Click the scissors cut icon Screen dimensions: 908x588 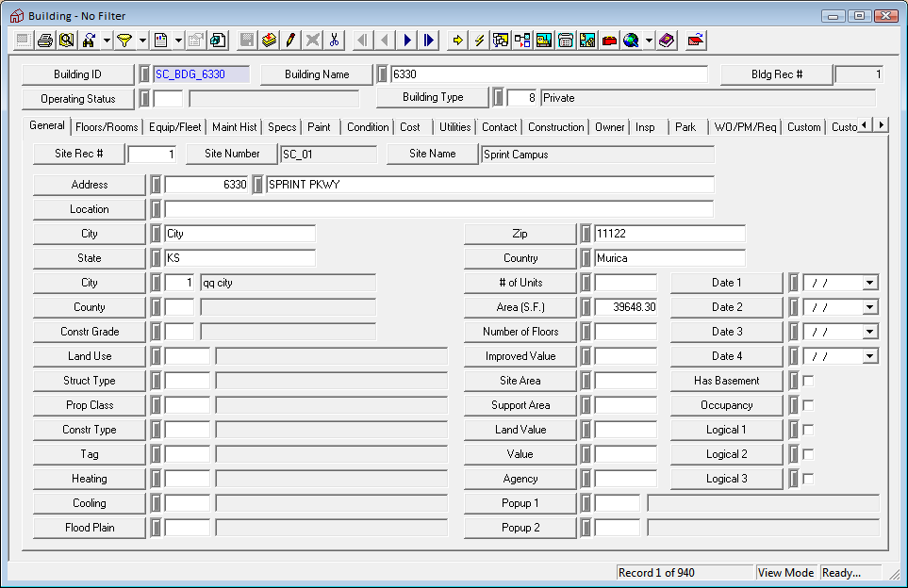[x=334, y=41]
